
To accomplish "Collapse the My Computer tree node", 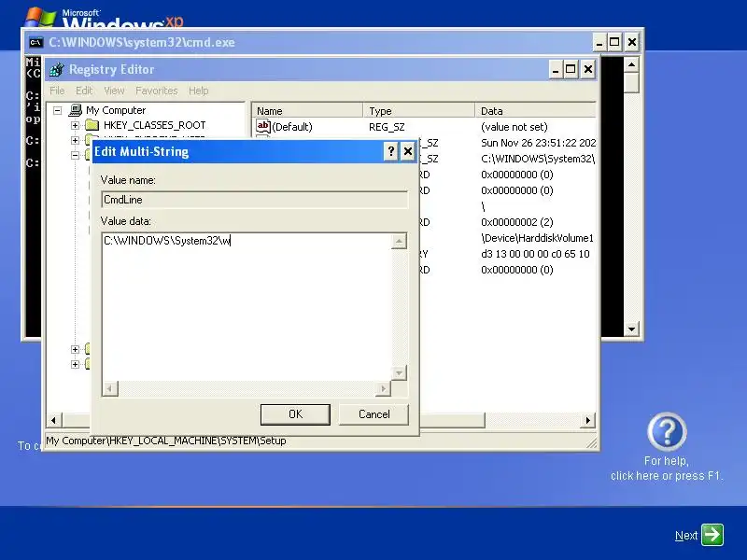I will tap(58, 110).
